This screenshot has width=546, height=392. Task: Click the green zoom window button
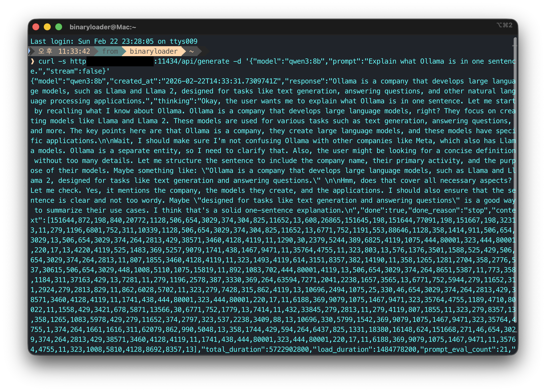59,27
